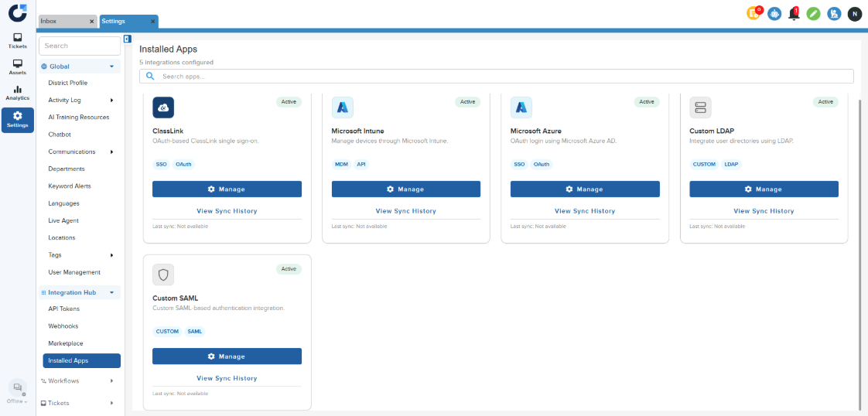
Task: Expand the Workflows section
Action: pyautogui.click(x=111, y=380)
